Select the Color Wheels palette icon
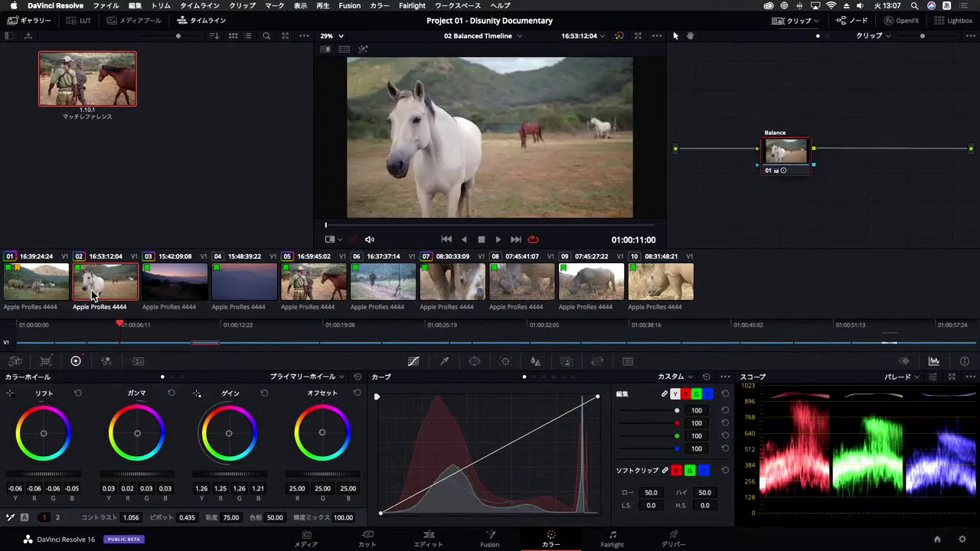 (x=76, y=361)
